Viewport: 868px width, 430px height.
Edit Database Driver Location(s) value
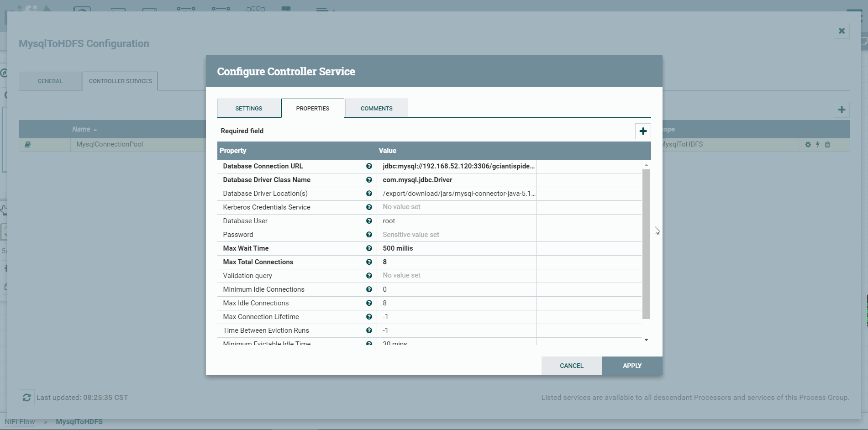[457, 194]
